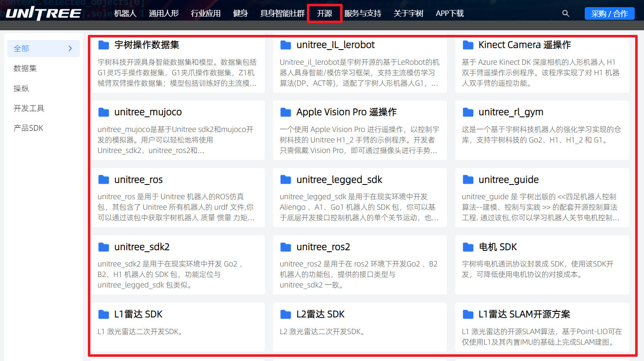
Task: Click folder icon beside unitree_rl_gym
Action: pyautogui.click(x=468, y=112)
